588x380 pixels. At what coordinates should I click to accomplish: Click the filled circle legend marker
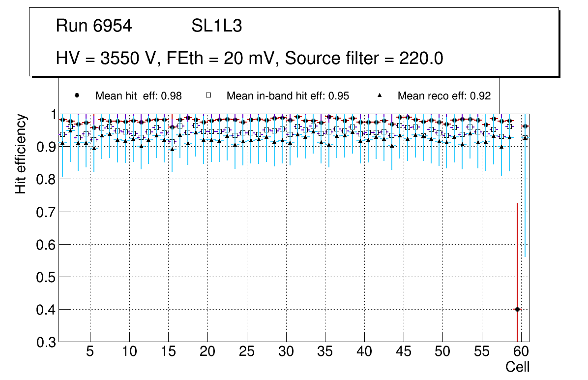[76, 96]
